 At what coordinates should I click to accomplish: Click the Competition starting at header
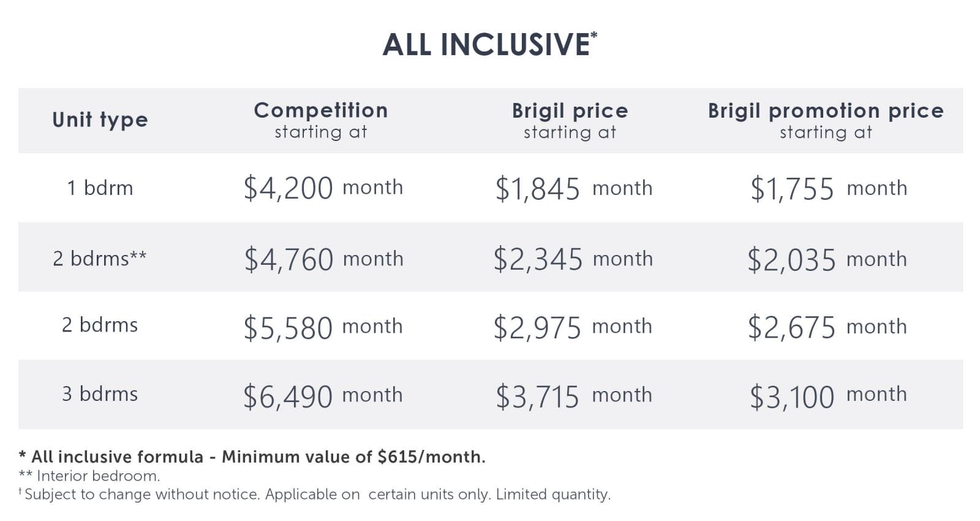tap(321, 120)
